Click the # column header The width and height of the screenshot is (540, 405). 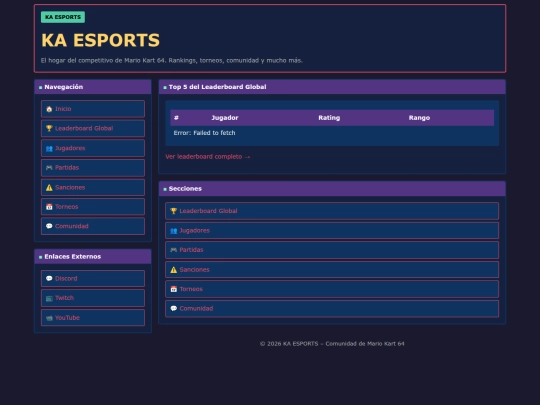point(176,118)
